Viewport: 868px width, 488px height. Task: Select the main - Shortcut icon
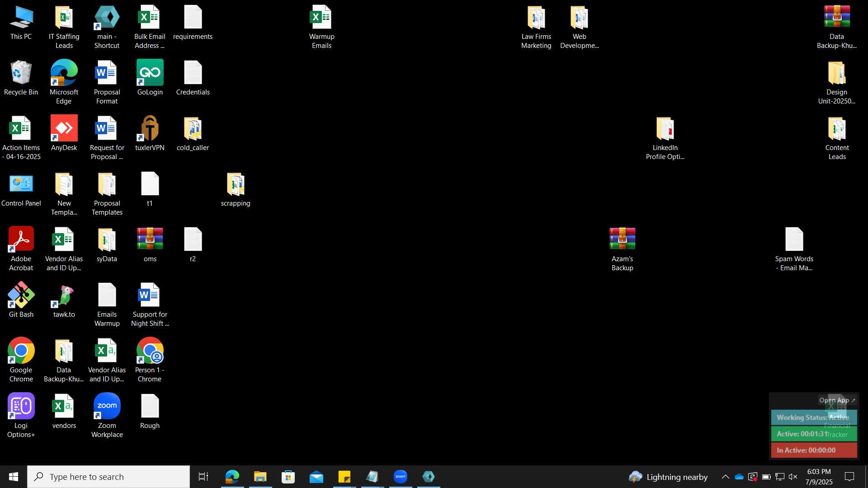(x=107, y=27)
